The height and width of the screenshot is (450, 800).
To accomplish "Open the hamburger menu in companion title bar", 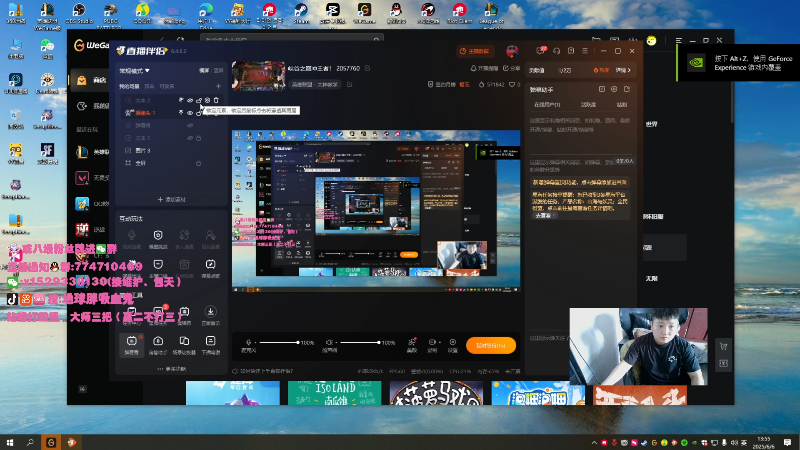I will (585, 51).
